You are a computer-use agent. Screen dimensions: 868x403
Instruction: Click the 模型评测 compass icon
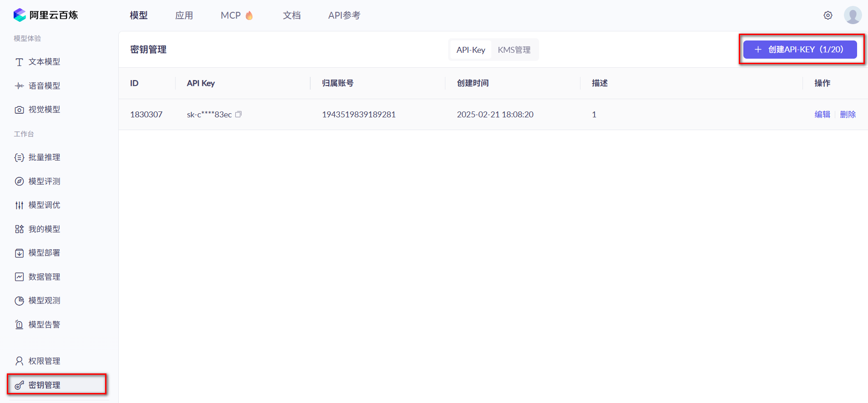click(19, 181)
